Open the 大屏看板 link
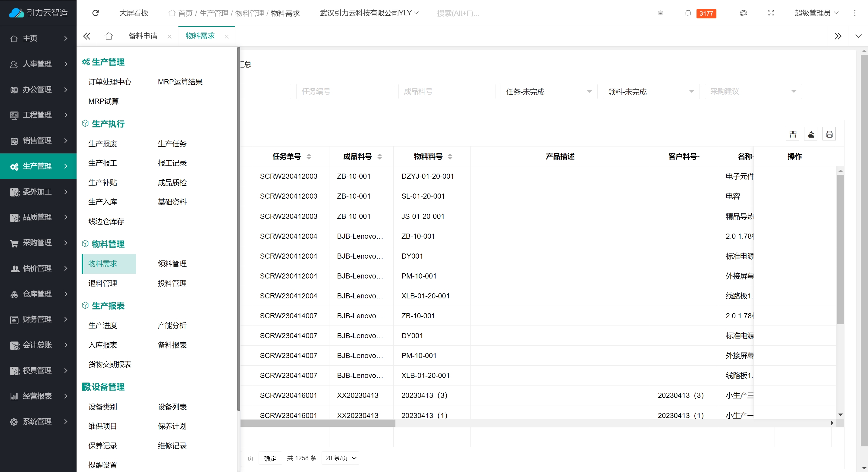The width and height of the screenshot is (868, 472). coord(134,13)
